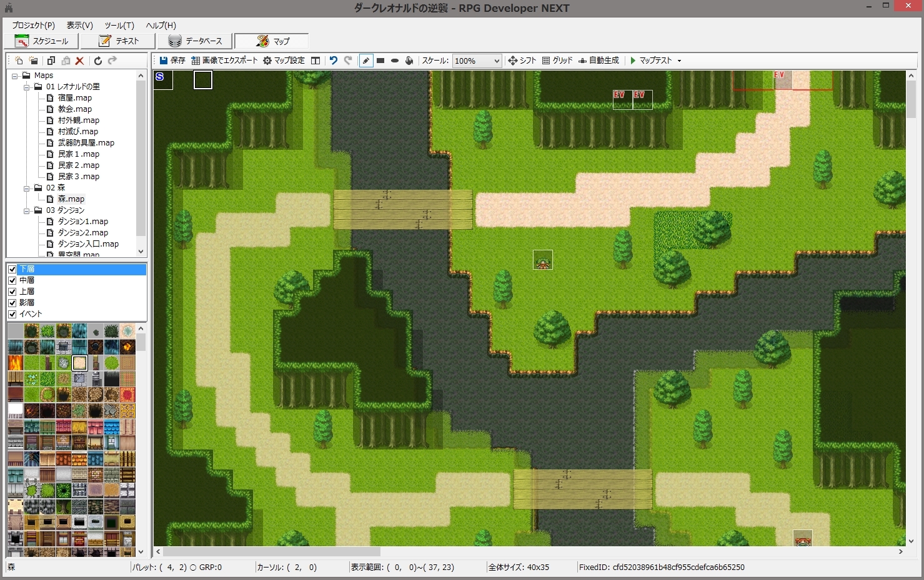Uncheck the 上層 layer visibility
Screen dimensions: 924x580
tap(13, 292)
